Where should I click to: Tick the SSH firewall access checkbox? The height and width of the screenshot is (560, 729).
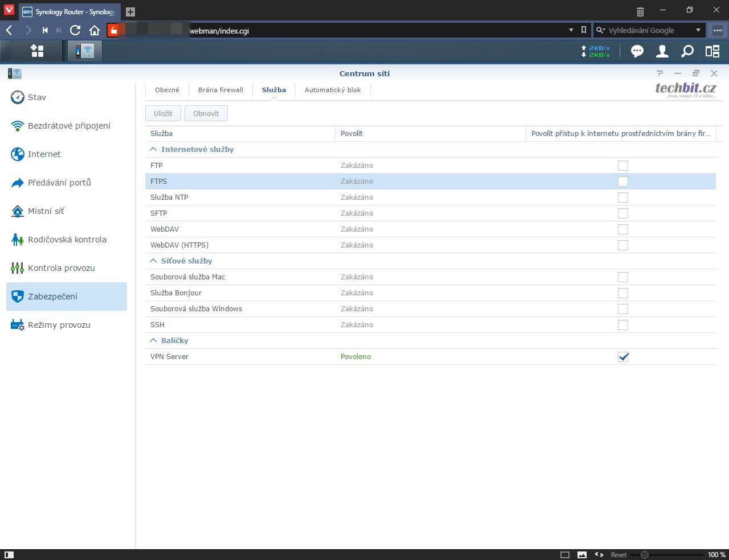pyautogui.click(x=623, y=325)
